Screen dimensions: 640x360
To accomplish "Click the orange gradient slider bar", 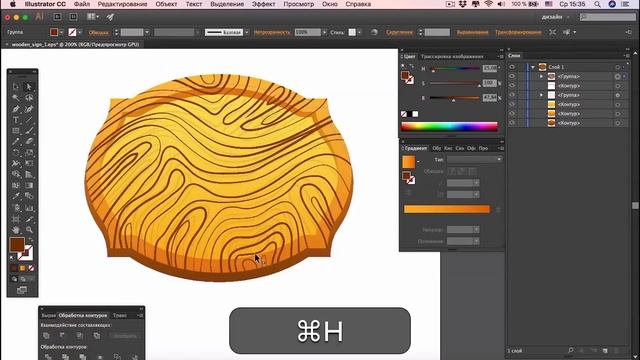I will [447, 209].
